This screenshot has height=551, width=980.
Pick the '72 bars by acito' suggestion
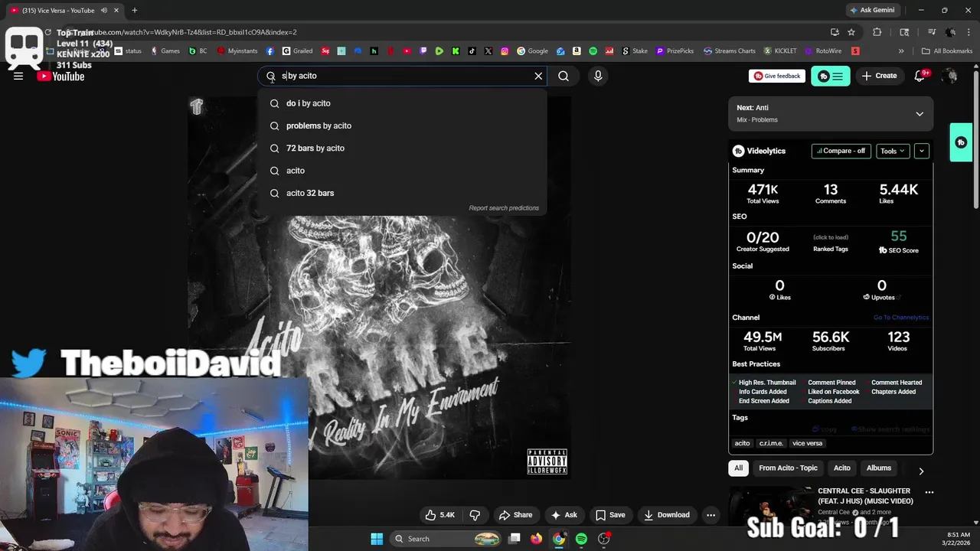click(x=402, y=148)
